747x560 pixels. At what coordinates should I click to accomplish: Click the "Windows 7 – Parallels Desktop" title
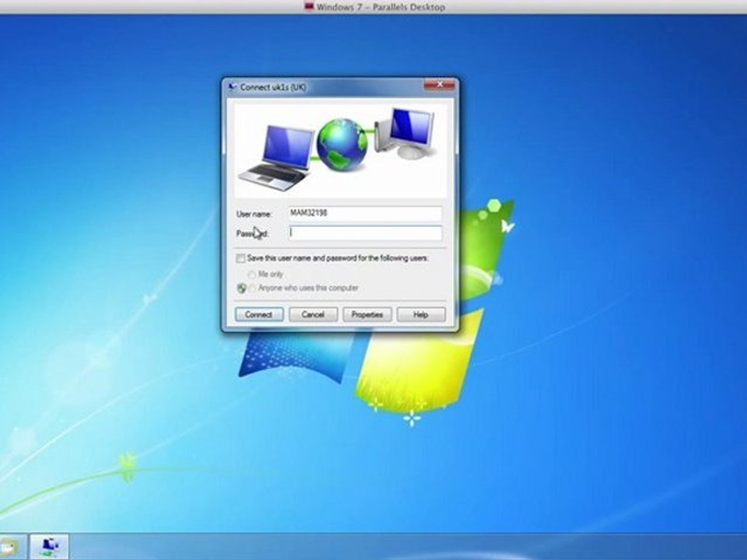(381, 7)
